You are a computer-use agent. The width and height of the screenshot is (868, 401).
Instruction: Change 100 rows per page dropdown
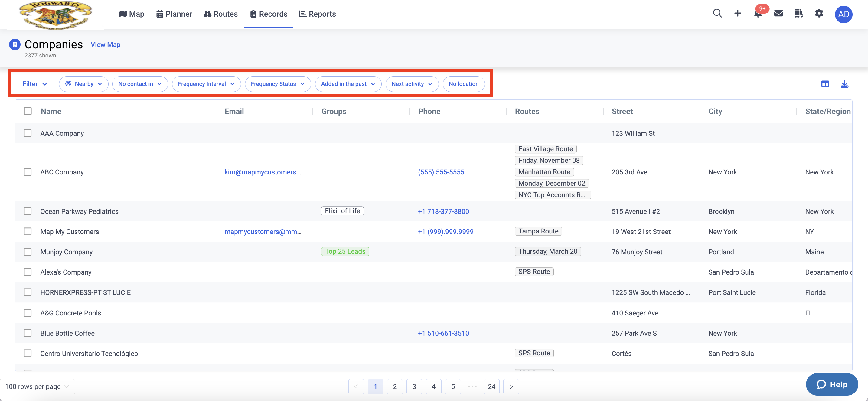point(38,386)
